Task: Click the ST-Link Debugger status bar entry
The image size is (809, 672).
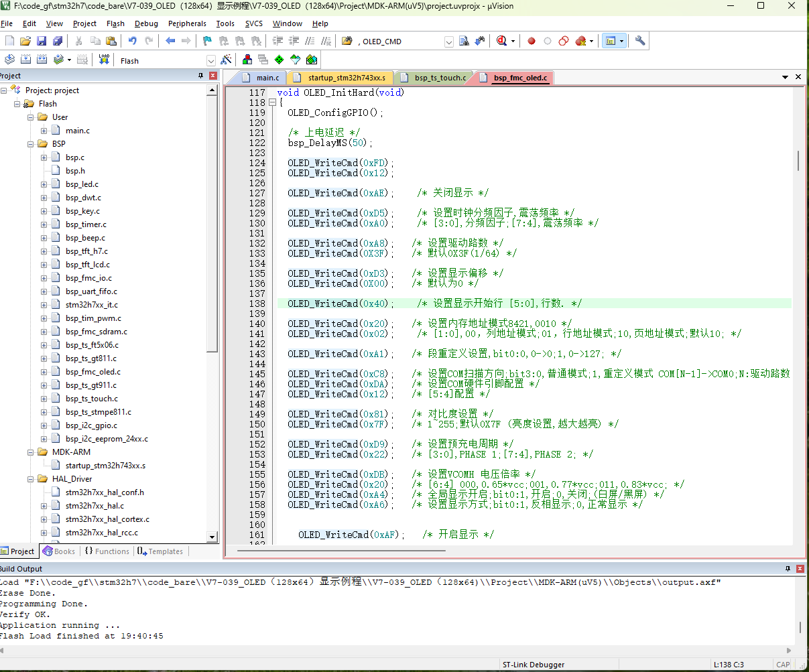Action: coord(534,665)
